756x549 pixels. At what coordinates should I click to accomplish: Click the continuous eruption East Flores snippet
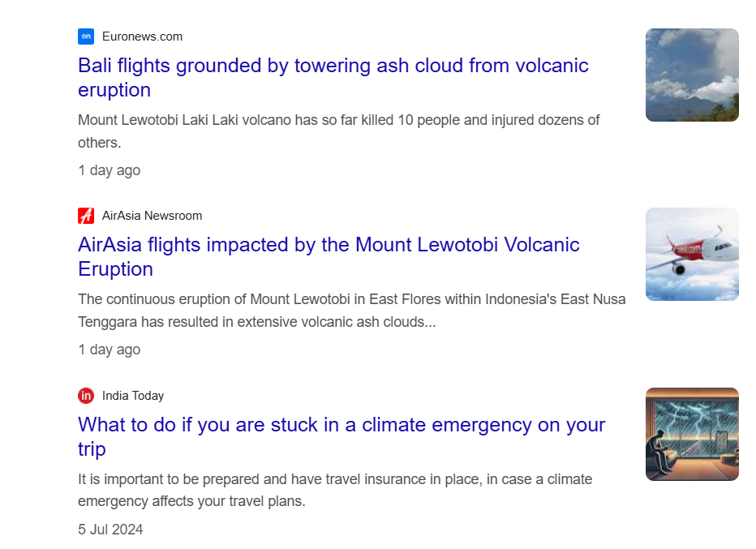pyautogui.click(x=351, y=299)
